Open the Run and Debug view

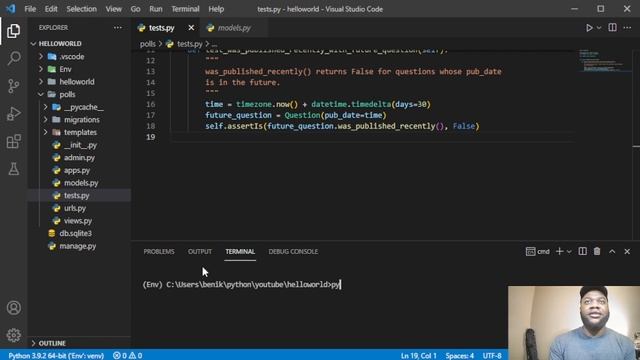coord(13,113)
